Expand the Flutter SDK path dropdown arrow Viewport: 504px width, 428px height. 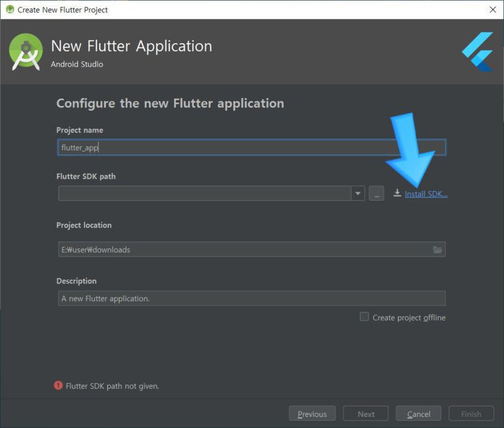358,193
